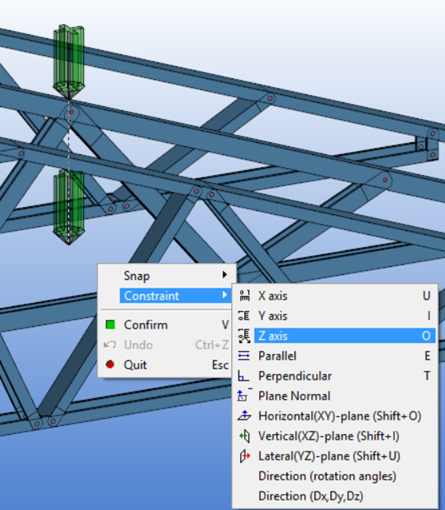Screen dimensions: 445x510
Task: Click the Perpendicular constraint icon
Action: pyautogui.click(x=243, y=376)
